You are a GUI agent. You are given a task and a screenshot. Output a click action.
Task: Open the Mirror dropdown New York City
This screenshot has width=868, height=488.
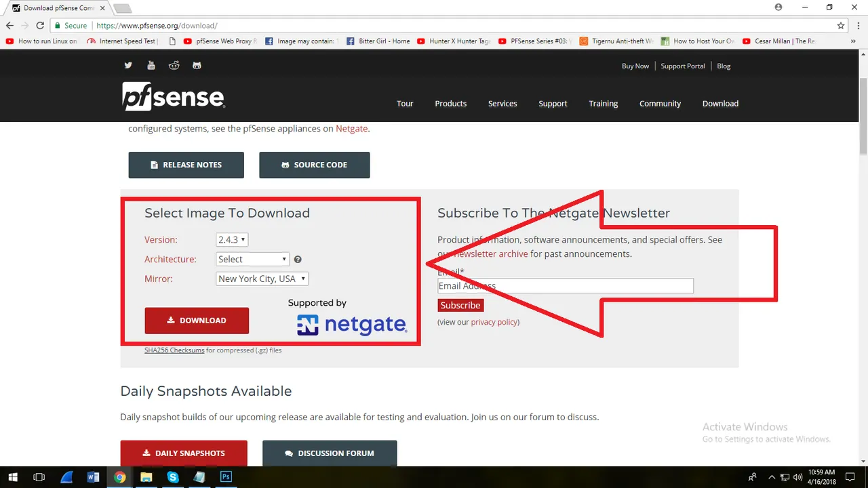(262, 279)
